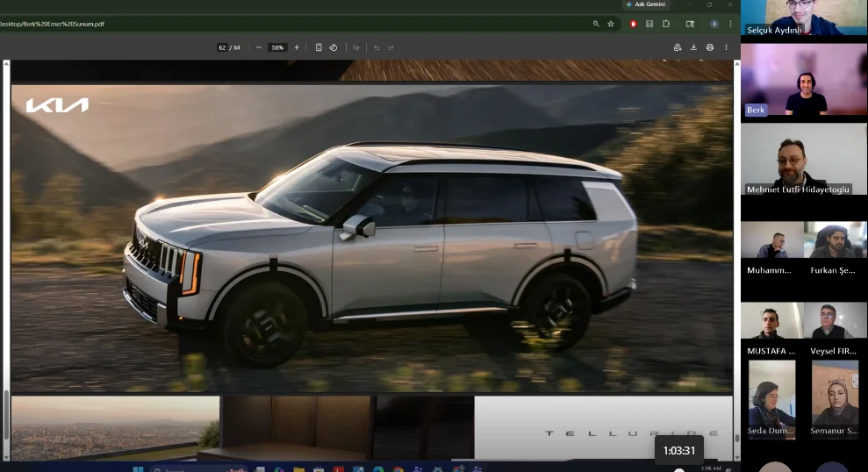Bookmark this page with the star icon

(611, 24)
